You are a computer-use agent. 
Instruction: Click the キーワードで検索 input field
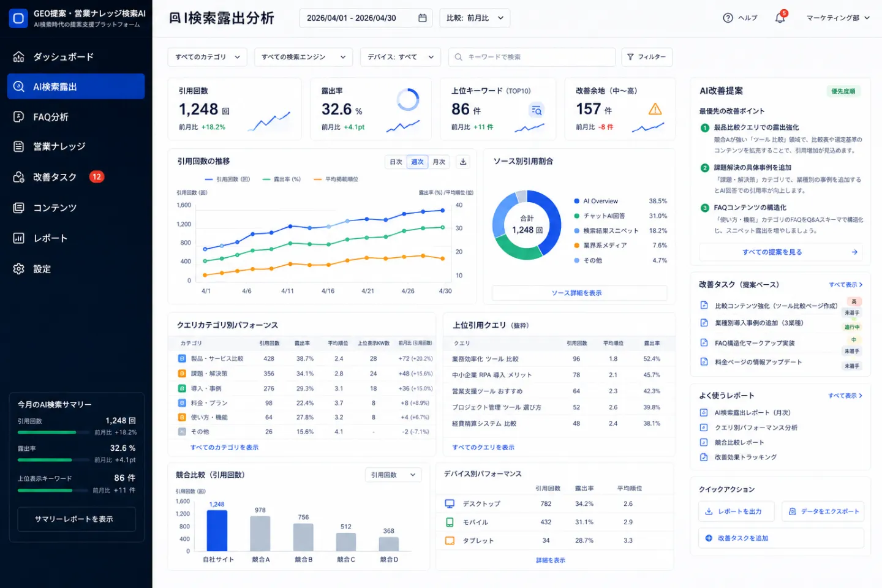(x=532, y=57)
